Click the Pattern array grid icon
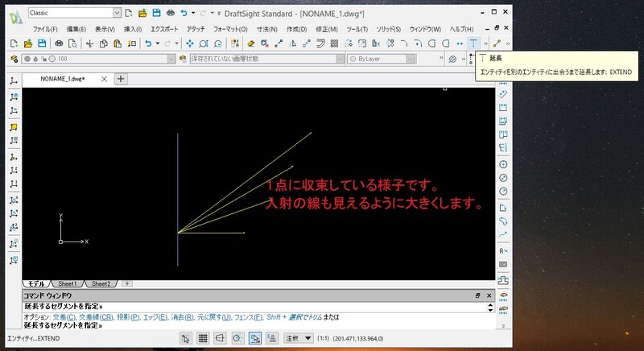 click(334, 43)
